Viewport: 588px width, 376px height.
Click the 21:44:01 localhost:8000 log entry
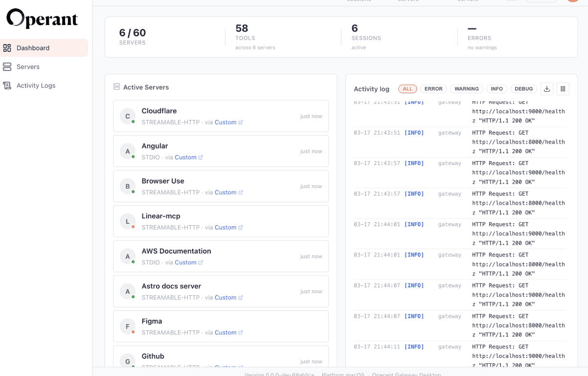(460, 264)
